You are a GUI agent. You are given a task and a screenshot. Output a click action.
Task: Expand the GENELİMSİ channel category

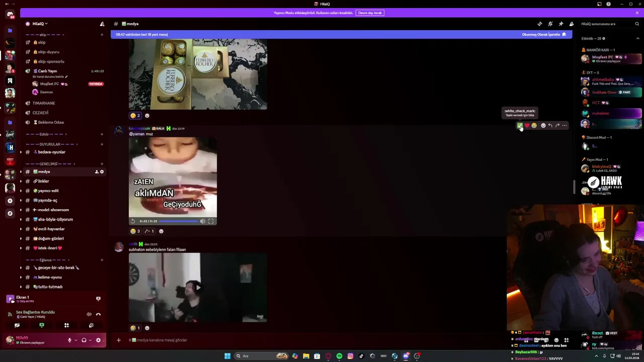click(50, 164)
